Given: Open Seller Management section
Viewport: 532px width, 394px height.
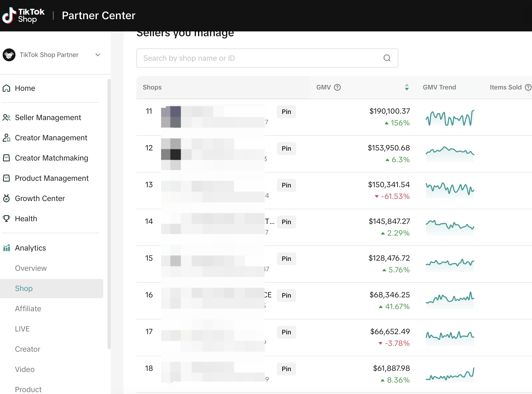Looking at the screenshot, I should click(48, 117).
